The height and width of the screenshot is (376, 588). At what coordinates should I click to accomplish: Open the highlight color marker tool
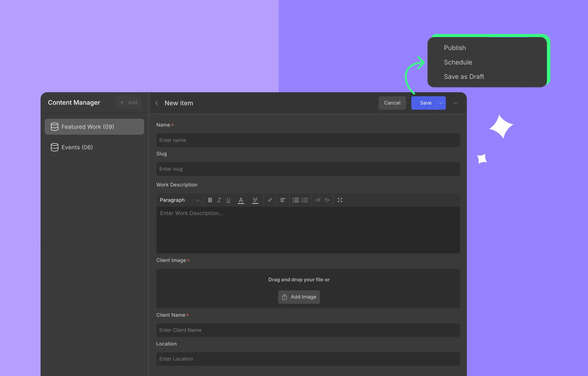tap(255, 200)
